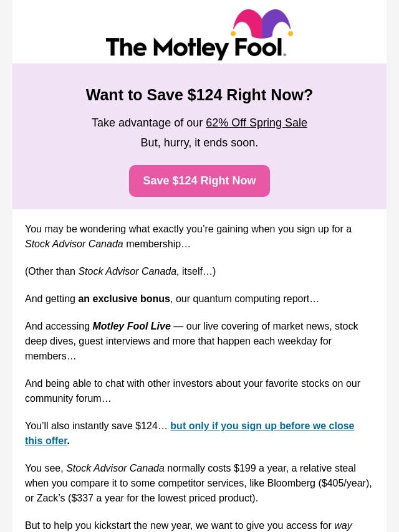Image resolution: width=399 pixels, height=532 pixels.
Task: Click the 'But, hurry, it ends soon' text
Action: [199, 143]
